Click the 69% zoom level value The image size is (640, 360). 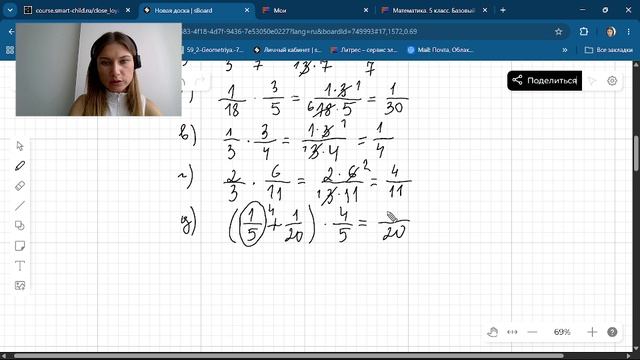[562, 332]
